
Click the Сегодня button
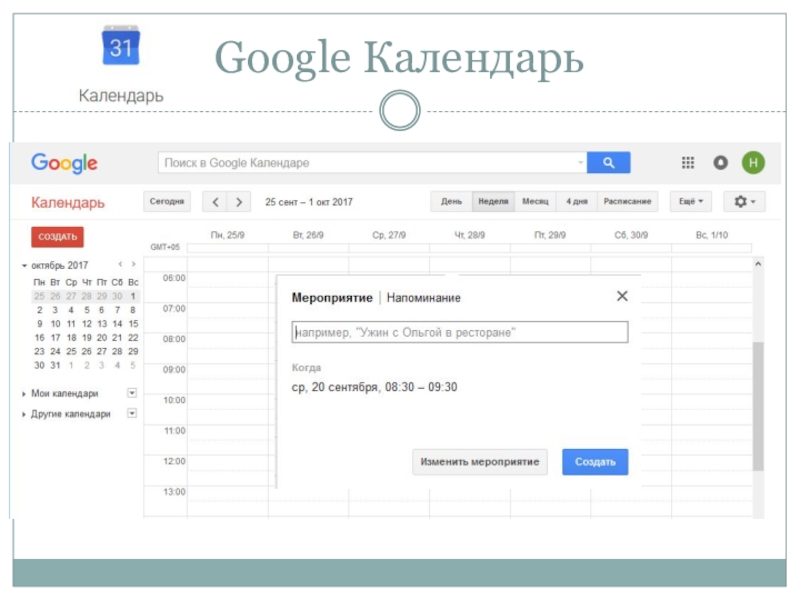point(167,202)
